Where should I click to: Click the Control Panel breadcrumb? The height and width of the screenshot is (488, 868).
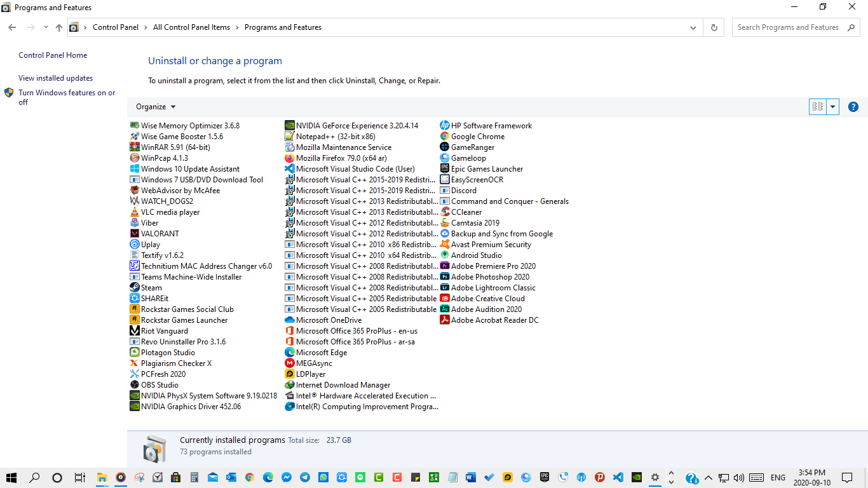[x=116, y=27]
